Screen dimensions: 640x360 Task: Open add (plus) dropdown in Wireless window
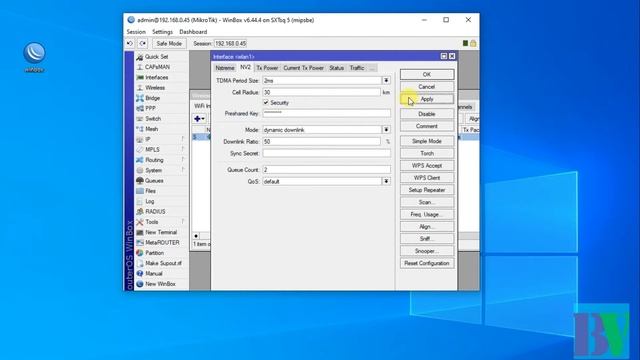tap(200, 119)
